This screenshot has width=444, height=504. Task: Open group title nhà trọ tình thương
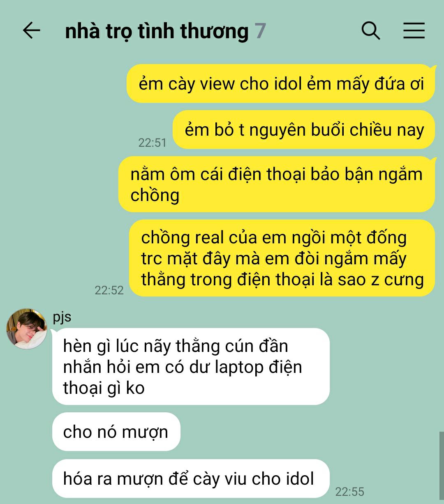pyautogui.click(x=157, y=32)
